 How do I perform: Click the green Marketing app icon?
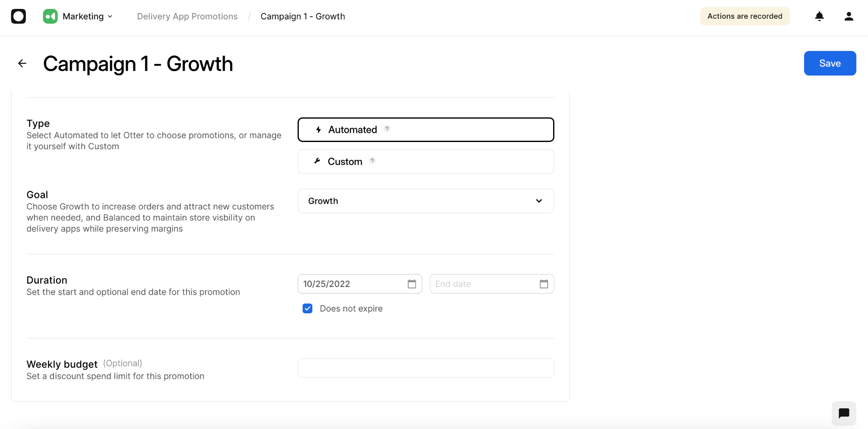tap(50, 16)
